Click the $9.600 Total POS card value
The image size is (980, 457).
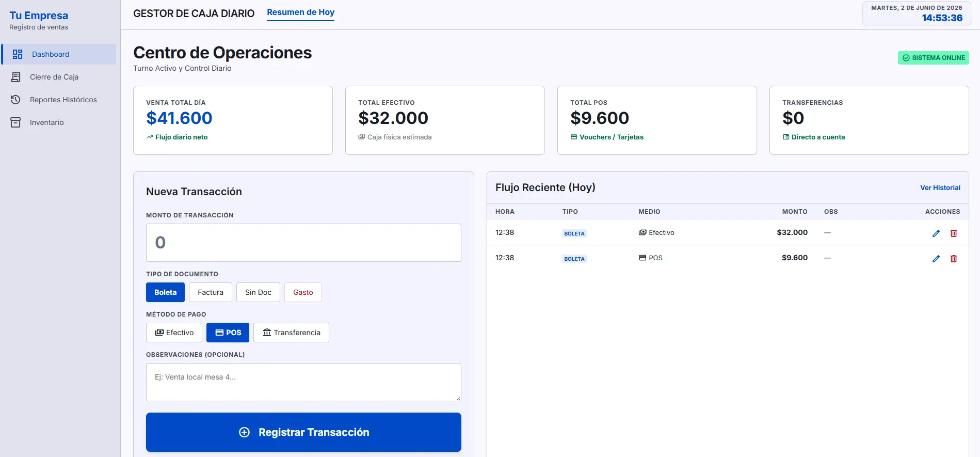[600, 118]
